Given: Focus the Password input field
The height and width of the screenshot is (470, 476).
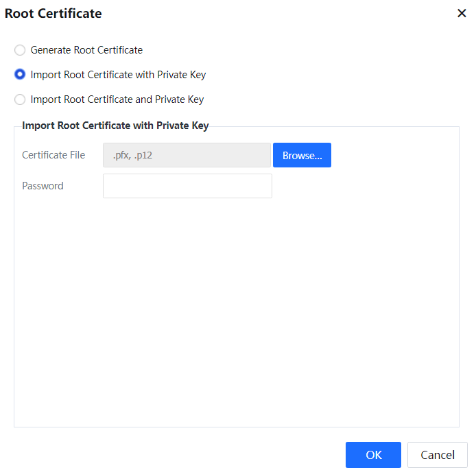Looking at the screenshot, I should [x=187, y=186].
